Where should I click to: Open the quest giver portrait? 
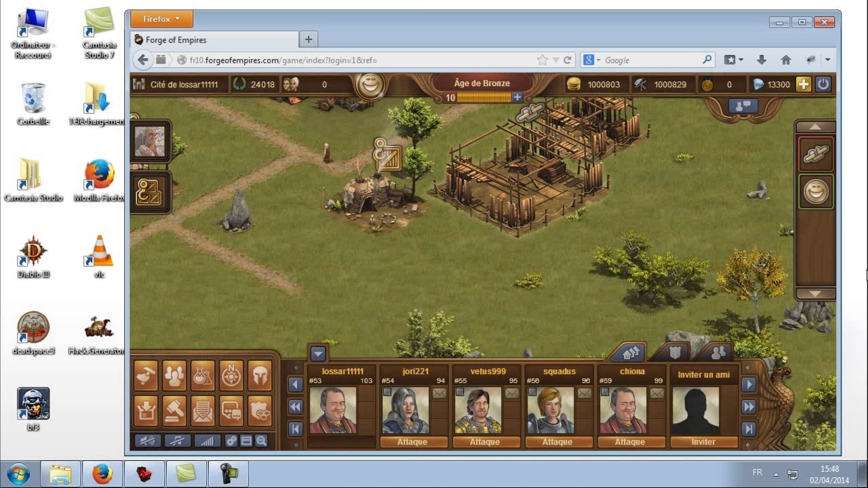pyautogui.click(x=150, y=141)
